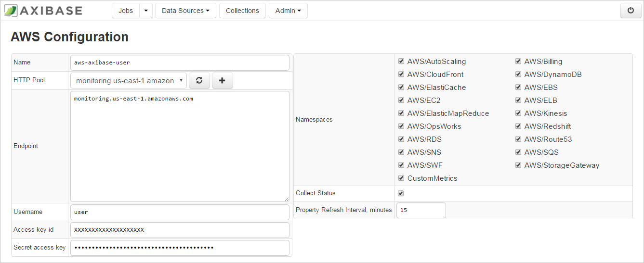Open the Admin menu

(288, 11)
